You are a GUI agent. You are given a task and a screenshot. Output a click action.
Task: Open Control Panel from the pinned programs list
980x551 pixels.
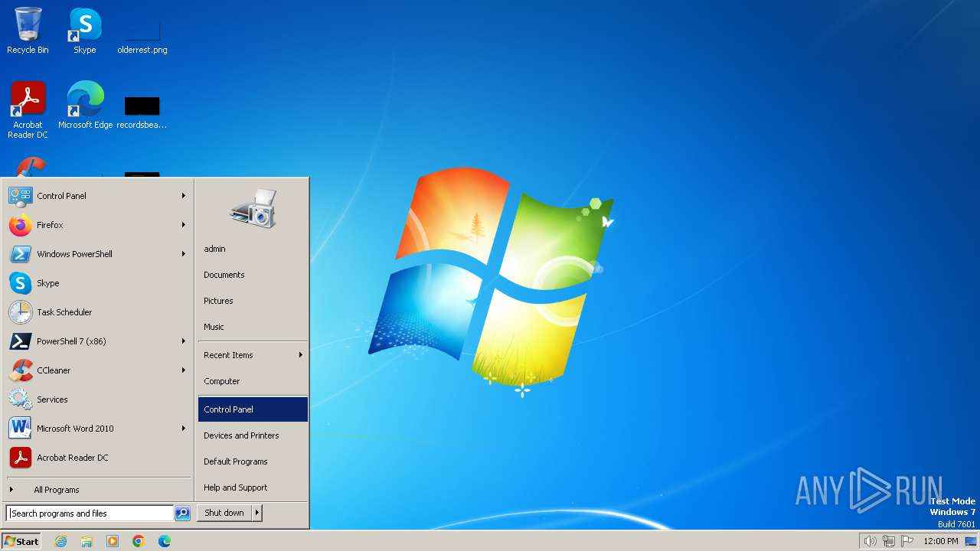97,196
